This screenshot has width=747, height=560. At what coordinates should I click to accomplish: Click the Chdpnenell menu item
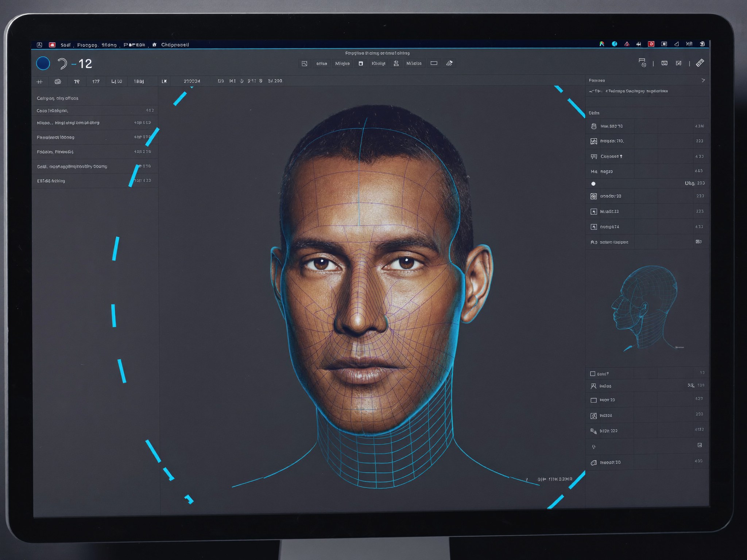tap(175, 45)
